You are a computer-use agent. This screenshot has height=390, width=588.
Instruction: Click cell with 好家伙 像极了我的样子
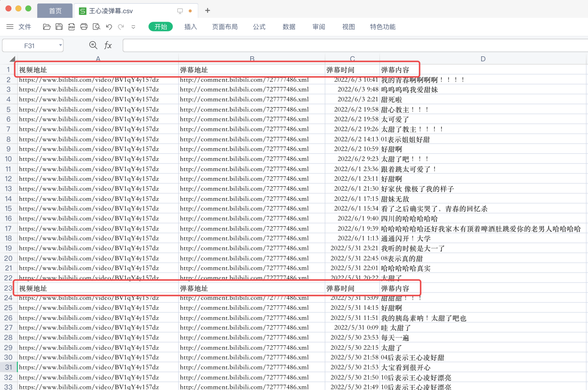483,189
